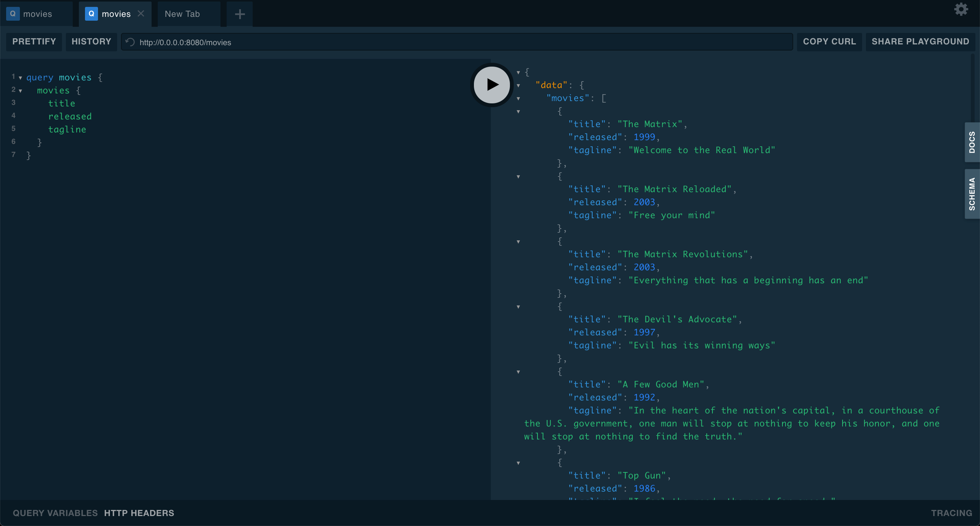This screenshot has height=526, width=980.
Task: Click SHARE PLAYGROUND to share query
Action: click(x=920, y=41)
